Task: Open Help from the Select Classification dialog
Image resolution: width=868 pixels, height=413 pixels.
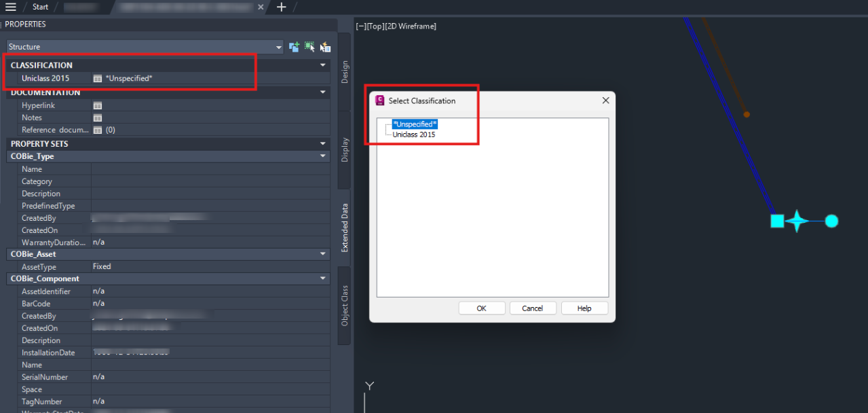Action: (x=584, y=308)
